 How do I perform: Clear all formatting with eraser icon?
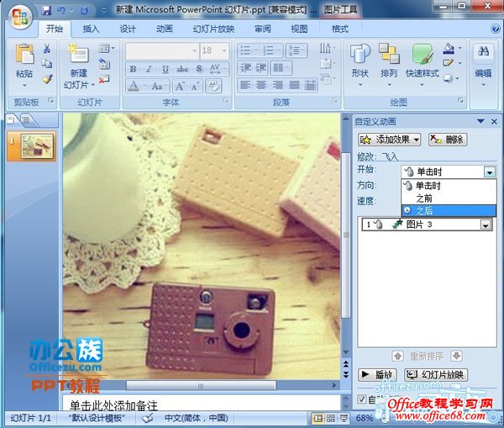tap(213, 86)
